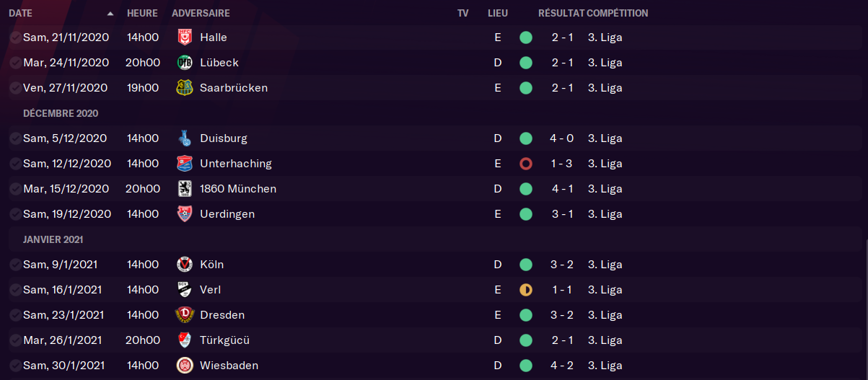The height and width of the screenshot is (380, 868).
Task: Click the Dresden club badge icon
Action: pos(185,315)
